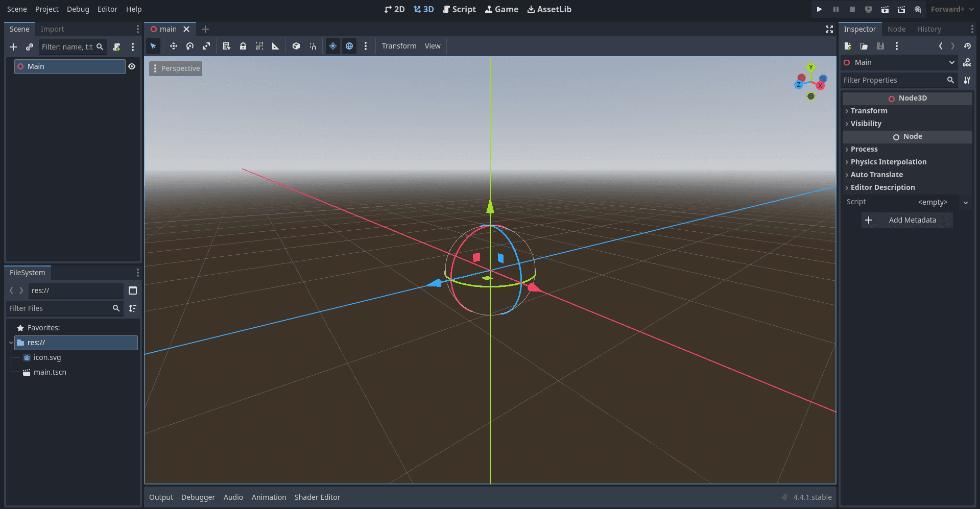The height and width of the screenshot is (509, 980).
Task: Go to previous edited object
Action: click(941, 46)
